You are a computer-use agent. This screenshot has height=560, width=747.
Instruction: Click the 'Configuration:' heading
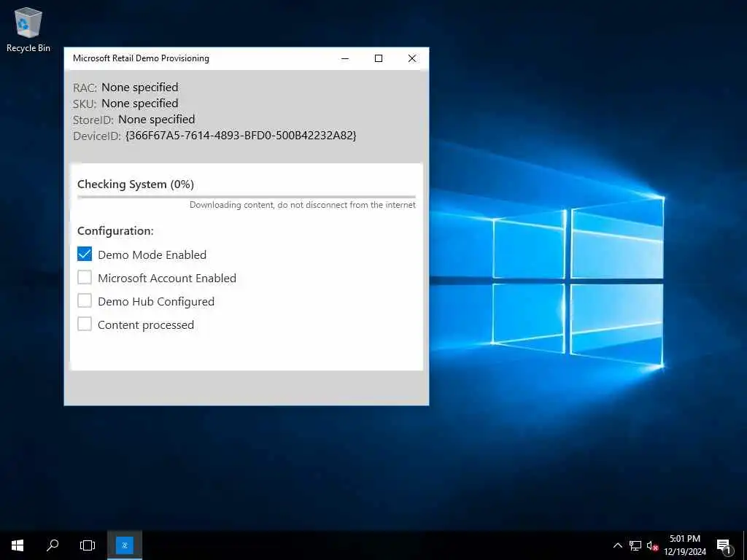pyautogui.click(x=115, y=231)
